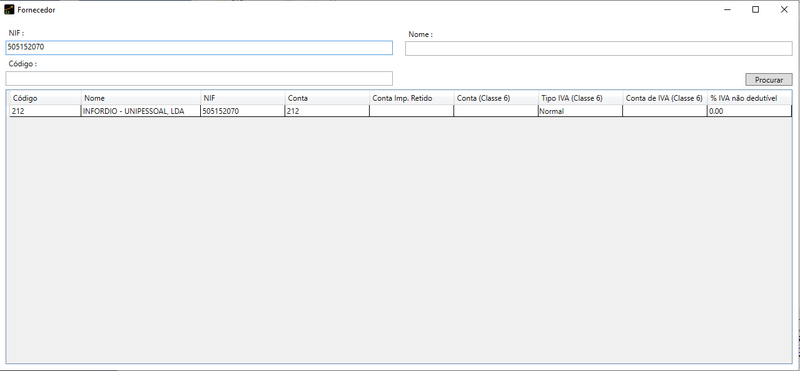Click the Conta column header
The image size is (800, 371).
point(327,98)
